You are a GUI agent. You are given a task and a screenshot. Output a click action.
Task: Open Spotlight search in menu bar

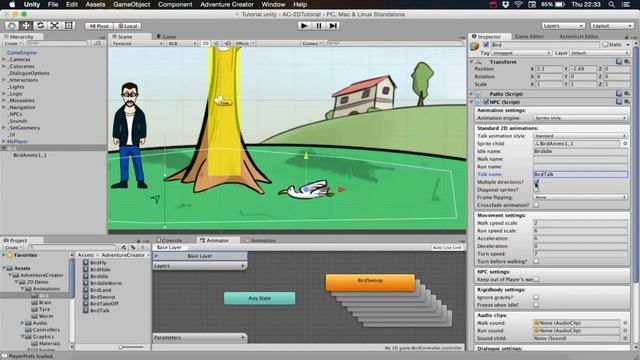[x=611, y=4]
